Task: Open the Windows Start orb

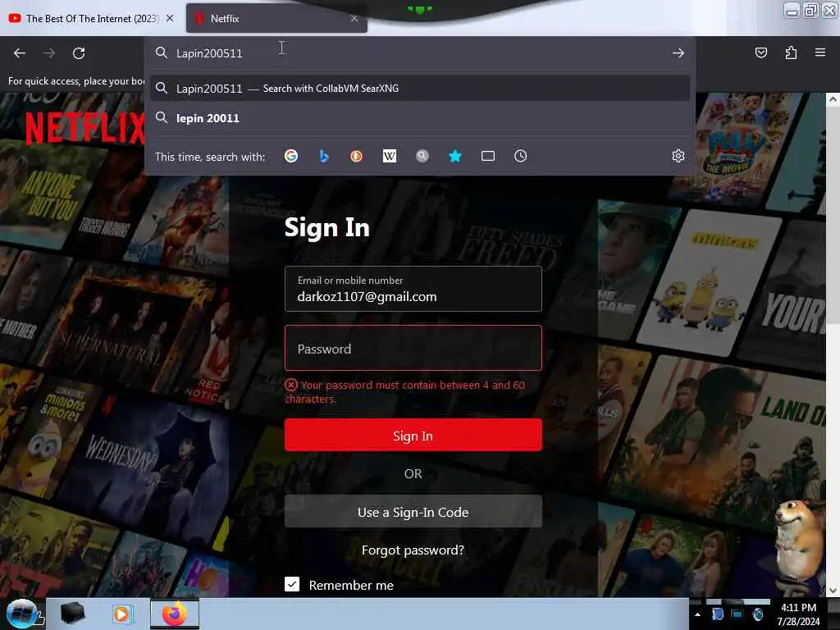Action: (21, 614)
